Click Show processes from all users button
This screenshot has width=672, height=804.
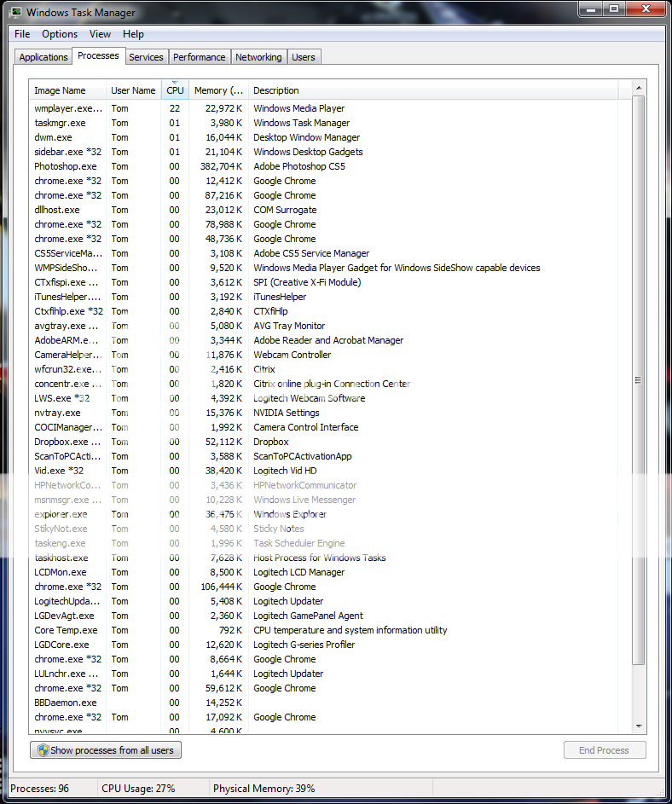(106, 750)
